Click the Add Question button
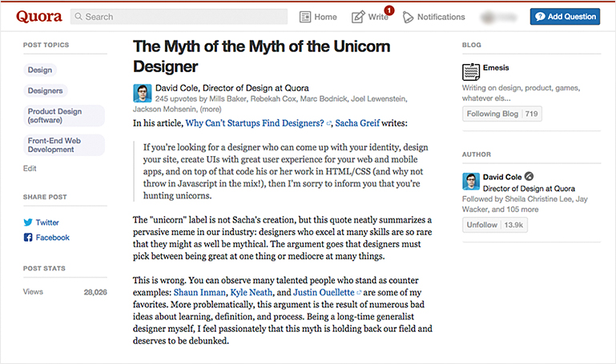616x364 pixels. (x=565, y=17)
